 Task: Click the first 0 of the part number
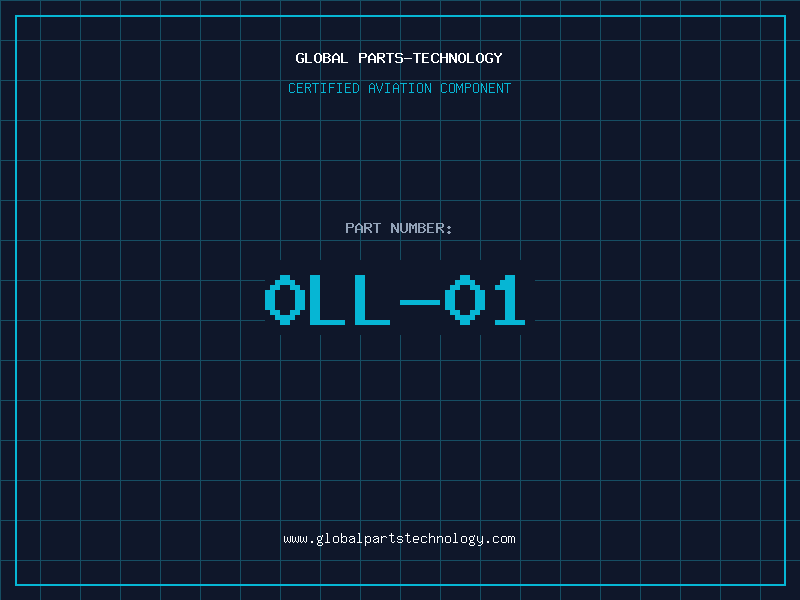point(284,300)
